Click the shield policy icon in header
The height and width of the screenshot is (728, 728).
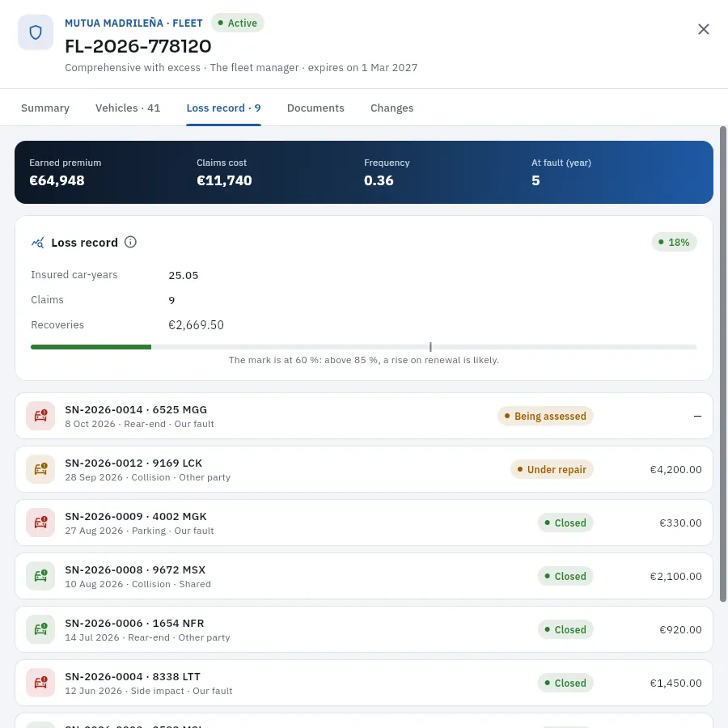pos(36,32)
